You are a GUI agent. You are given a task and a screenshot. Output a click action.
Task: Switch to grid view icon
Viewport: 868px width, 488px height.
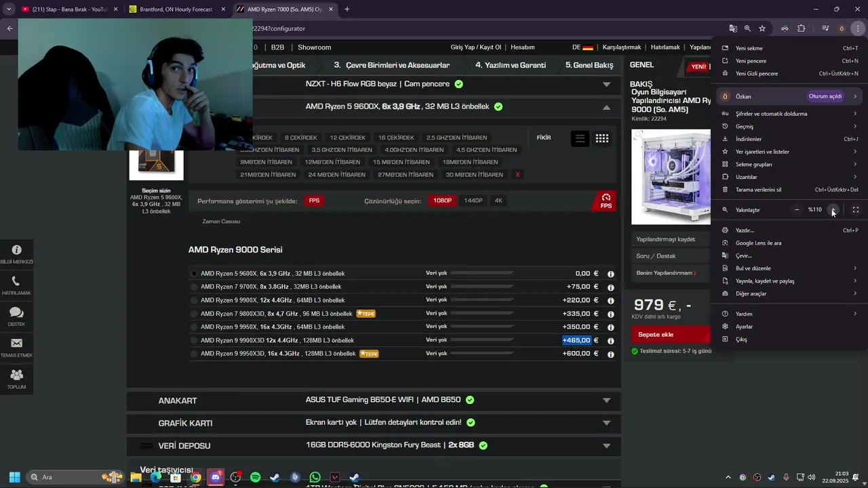click(602, 138)
